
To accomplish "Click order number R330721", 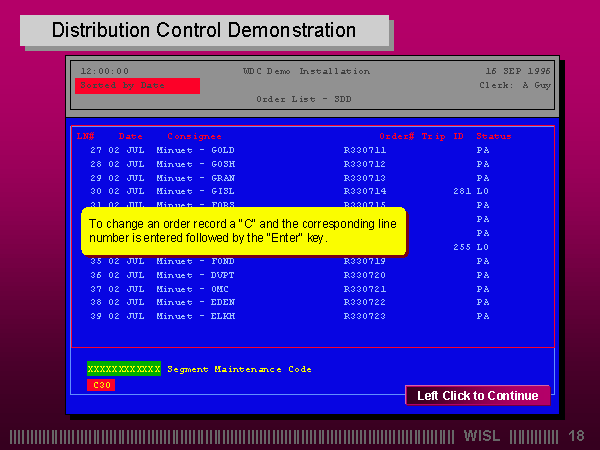I will [364, 289].
